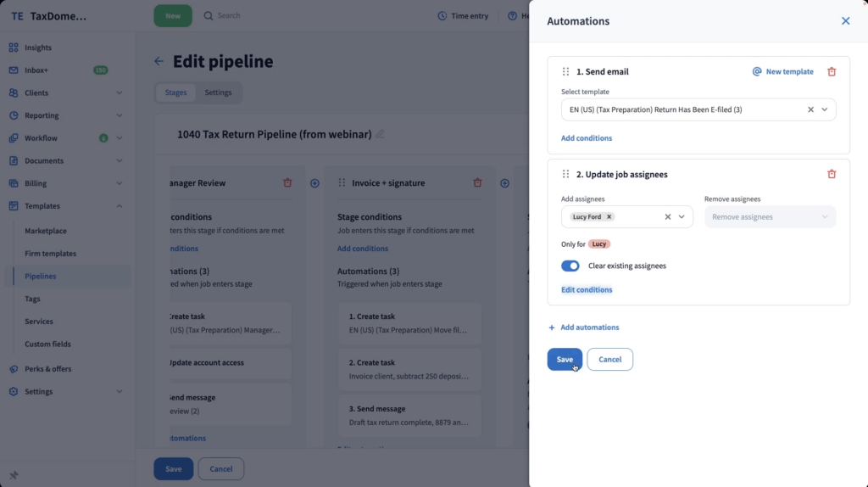Go back from Edit pipeline
Viewport: 868px width, 487px height.
pos(159,61)
